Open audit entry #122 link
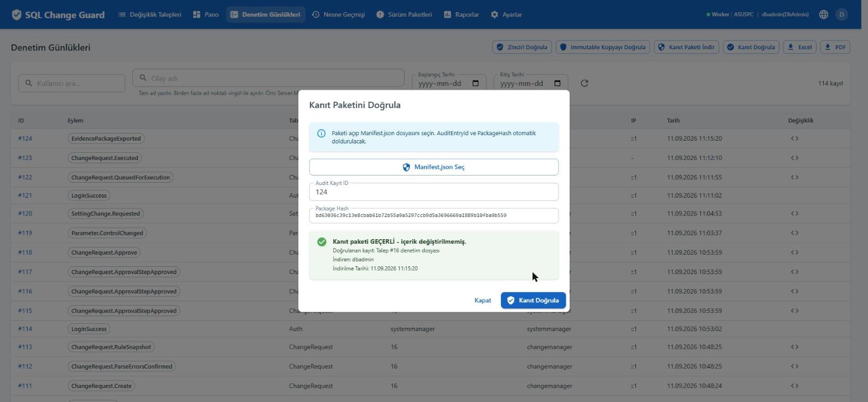The image size is (868, 402). (25, 177)
